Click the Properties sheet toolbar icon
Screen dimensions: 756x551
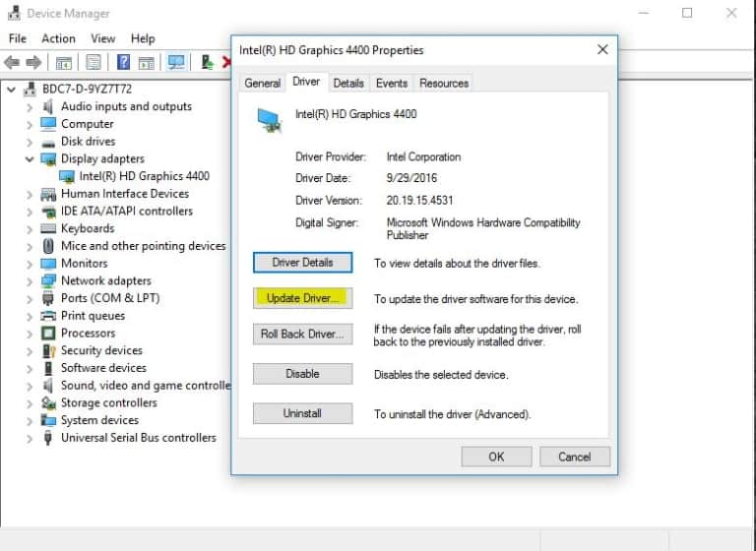(x=94, y=62)
